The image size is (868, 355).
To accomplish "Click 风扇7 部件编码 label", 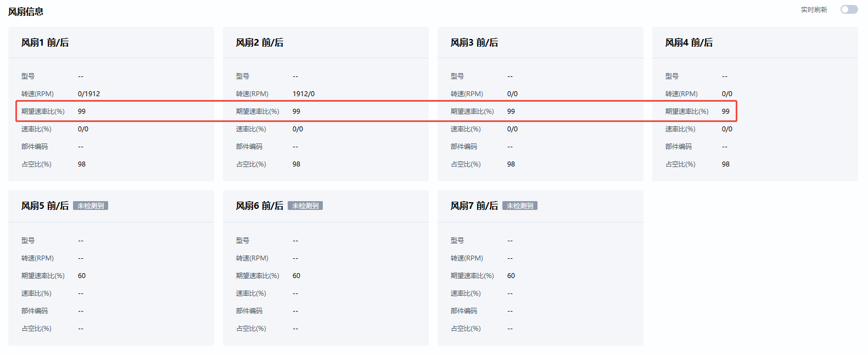I will click(464, 311).
